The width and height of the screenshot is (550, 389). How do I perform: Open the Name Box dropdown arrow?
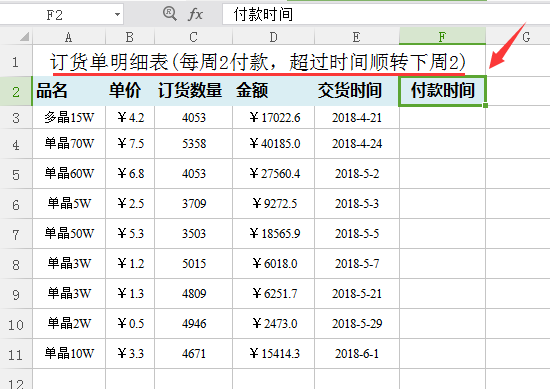pyautogui.click(x=117, y=15)
